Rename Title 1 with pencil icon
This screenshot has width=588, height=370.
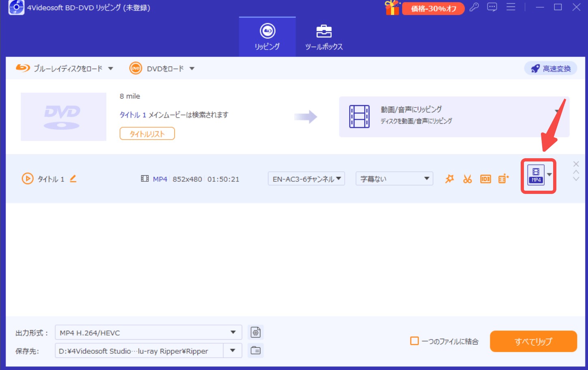73,179
